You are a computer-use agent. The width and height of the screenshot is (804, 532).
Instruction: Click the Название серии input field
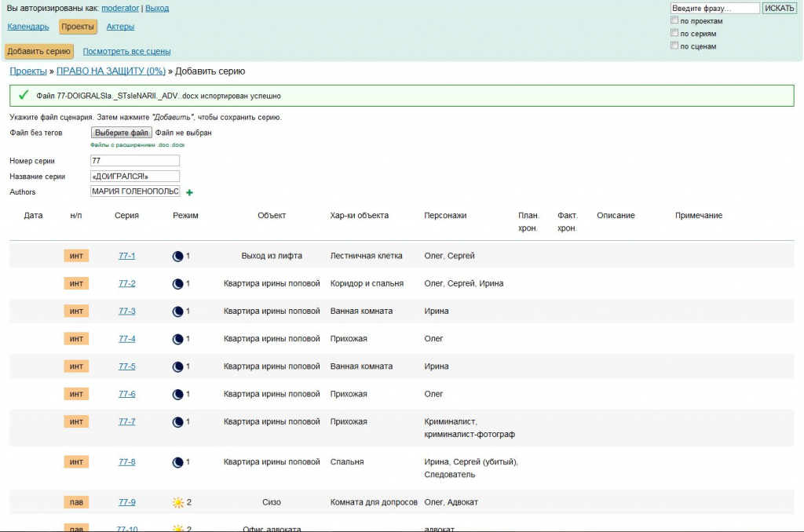[135, 177]
